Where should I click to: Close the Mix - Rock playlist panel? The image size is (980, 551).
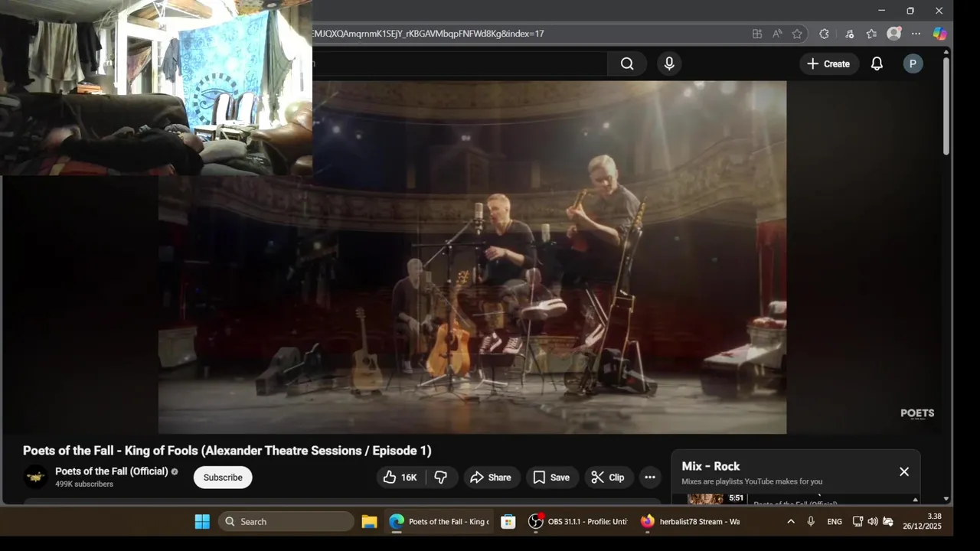(904, 472)
